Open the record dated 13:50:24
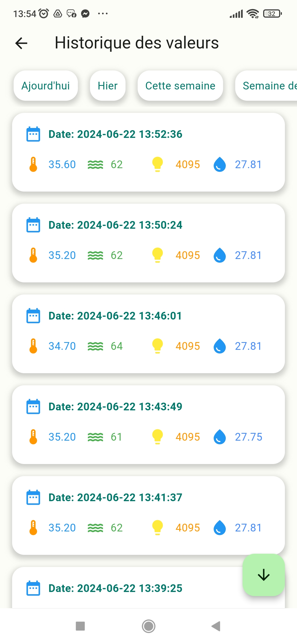This screenshot has height=644, width=297. pyautogui.click(x=148, y=243)
